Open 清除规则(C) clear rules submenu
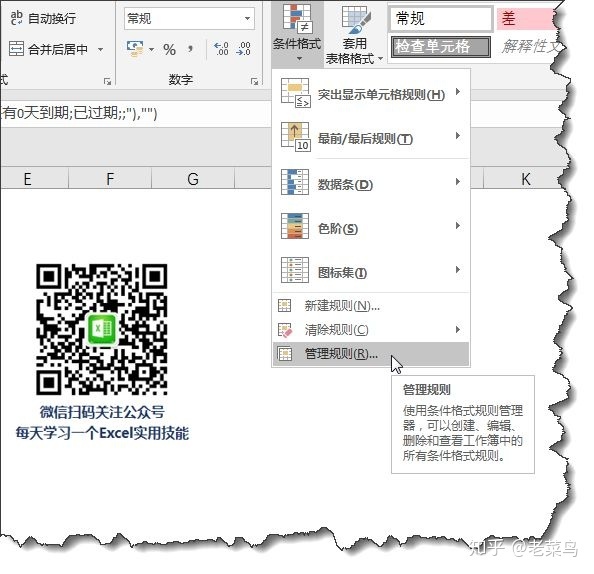This screenshot has height=574, width=594. coord(371,330)
